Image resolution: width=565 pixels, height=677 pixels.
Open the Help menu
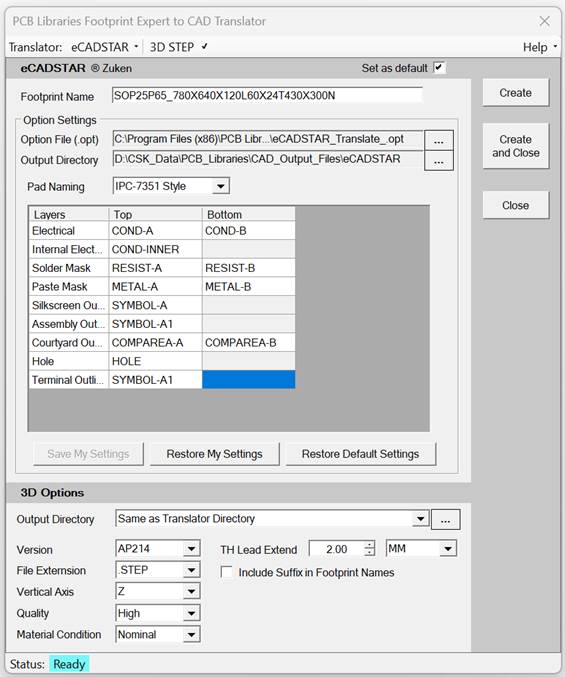click(540, 47)
